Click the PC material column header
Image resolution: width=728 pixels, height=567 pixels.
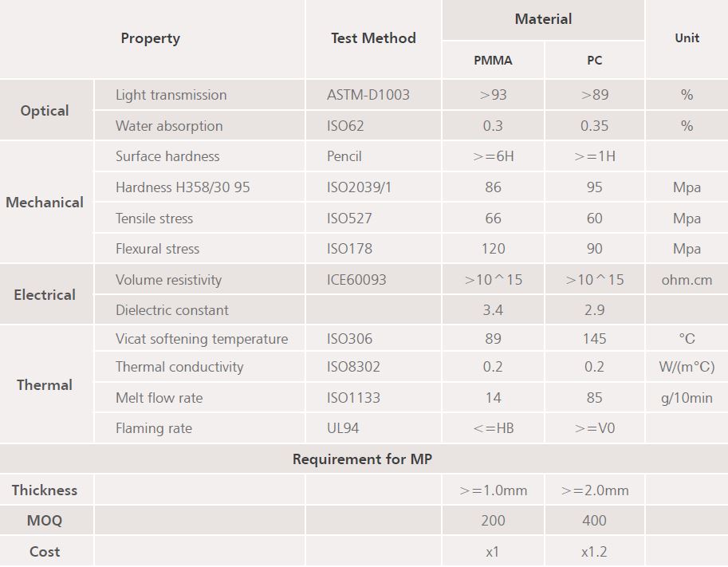594,61
